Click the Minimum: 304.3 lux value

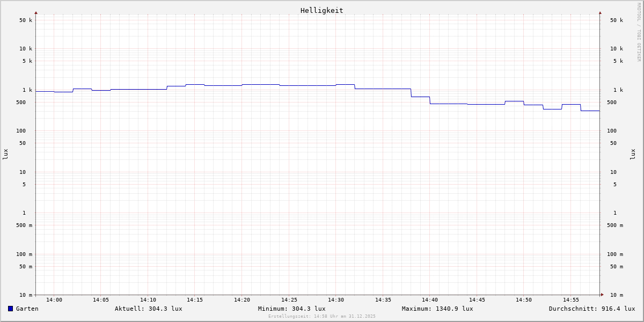click(x=291, y=309)
